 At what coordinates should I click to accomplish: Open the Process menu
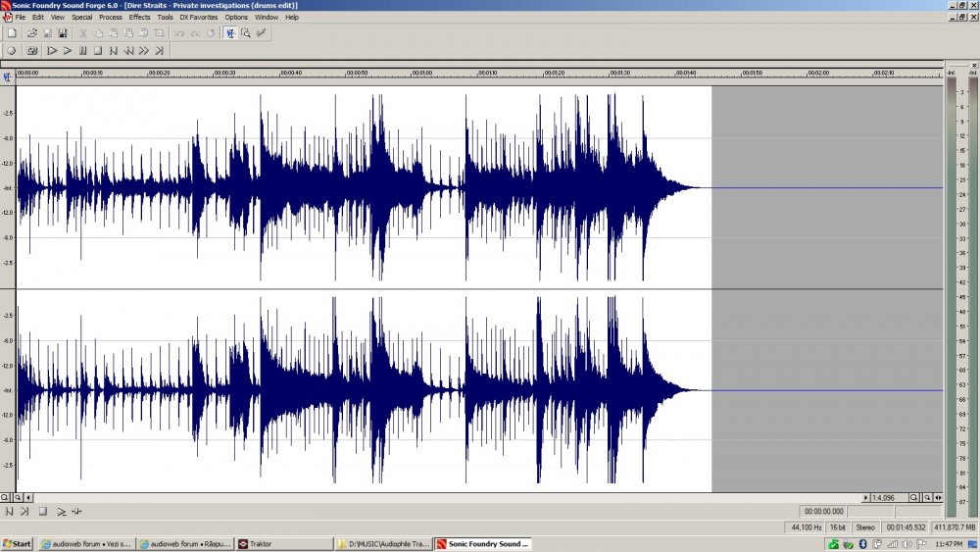(111, 17)
